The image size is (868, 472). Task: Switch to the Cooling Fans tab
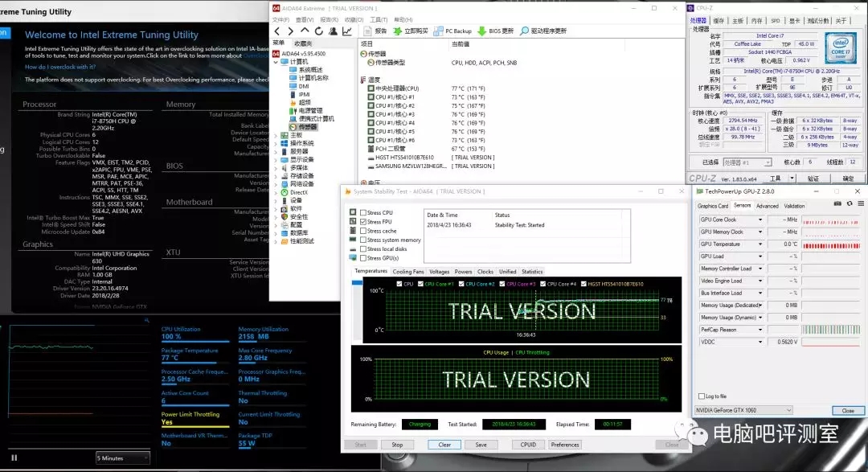(407, 272)
